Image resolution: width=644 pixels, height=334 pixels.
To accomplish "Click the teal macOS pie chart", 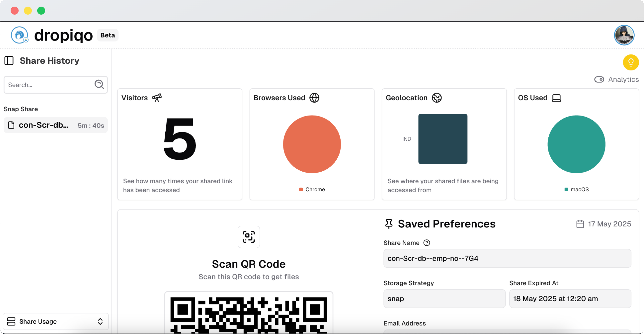I will point(576,144).
